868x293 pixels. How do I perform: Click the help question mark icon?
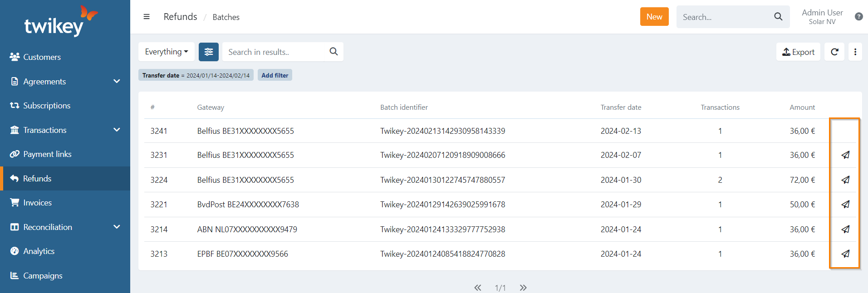[858, 17]
